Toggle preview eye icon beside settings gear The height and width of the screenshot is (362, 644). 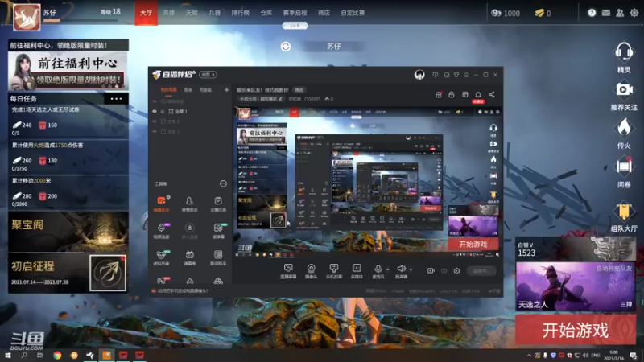444,271
